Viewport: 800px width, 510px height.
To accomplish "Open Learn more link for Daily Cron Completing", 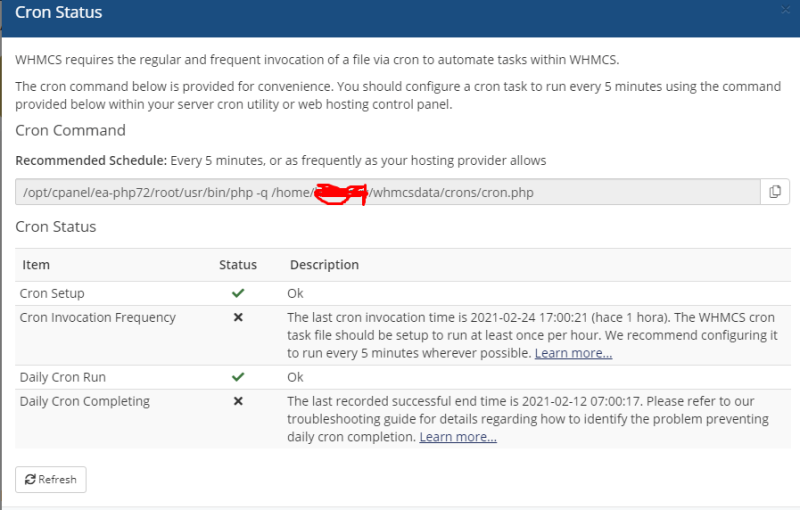I will point(458,438).
